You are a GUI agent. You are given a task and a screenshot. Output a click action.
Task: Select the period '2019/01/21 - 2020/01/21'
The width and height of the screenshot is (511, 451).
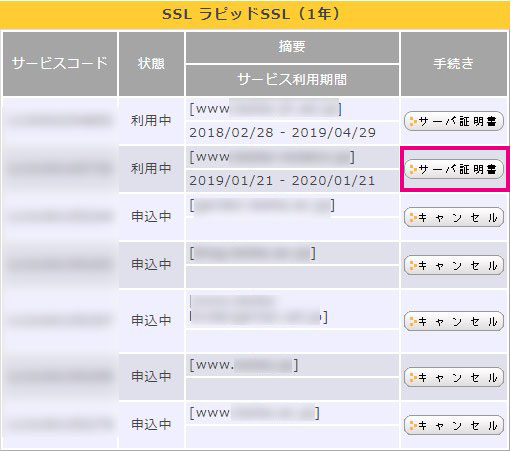[282, 181]
